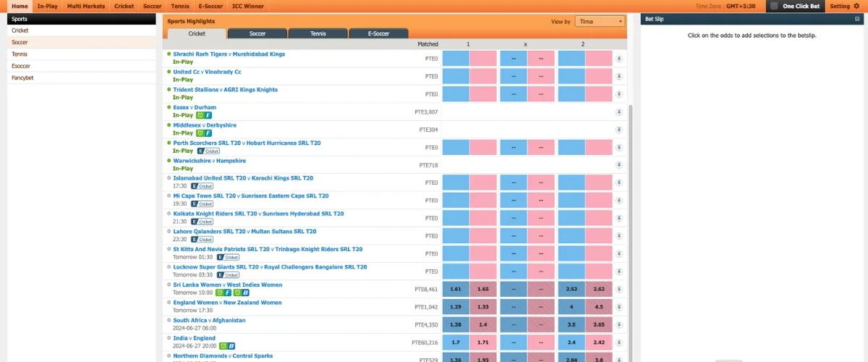Click back odds 1.7 for India
Image resolution: width=868 pixels, height=362 pixels.
(x=456, y=342)
